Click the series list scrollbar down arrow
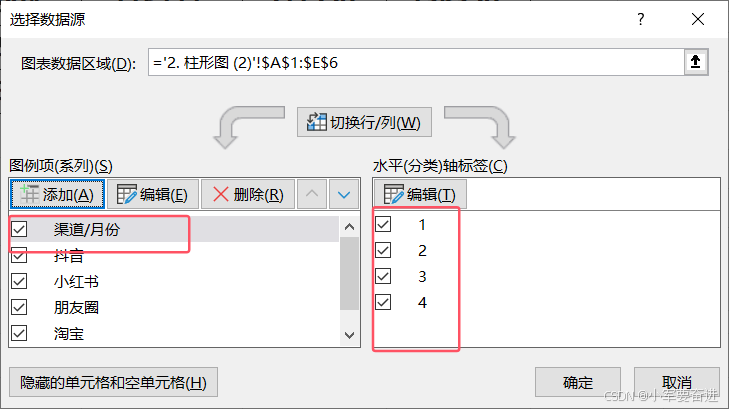The height and width of the screenshot is (409, 729). [350, 335]
